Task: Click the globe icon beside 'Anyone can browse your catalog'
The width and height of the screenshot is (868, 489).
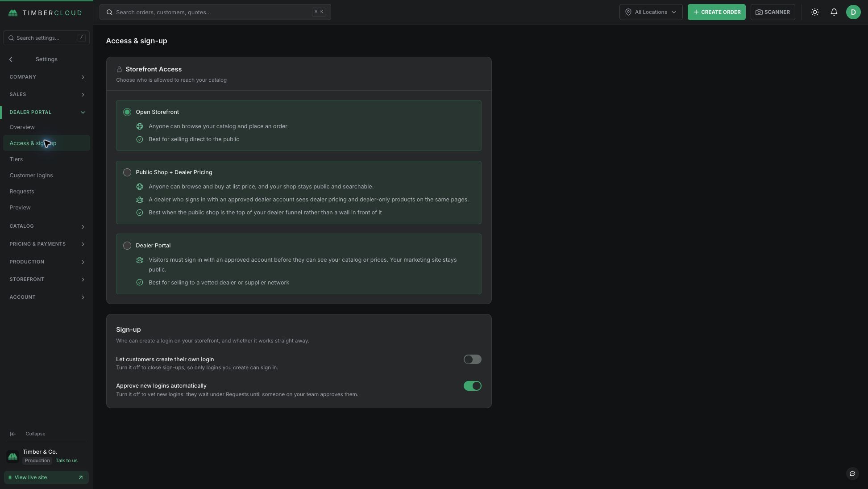Action: coord(140,126)
